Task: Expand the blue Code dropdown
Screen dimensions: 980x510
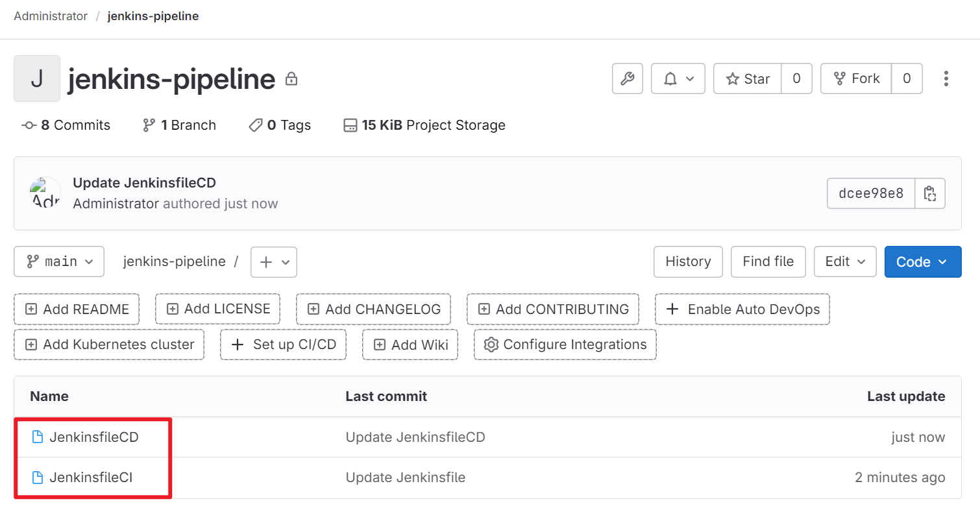Action: (923, 261)
